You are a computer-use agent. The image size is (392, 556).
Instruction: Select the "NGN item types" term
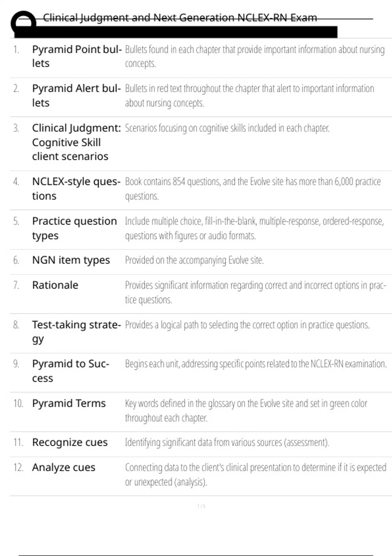pyautogui.click(x=71, y=260)
